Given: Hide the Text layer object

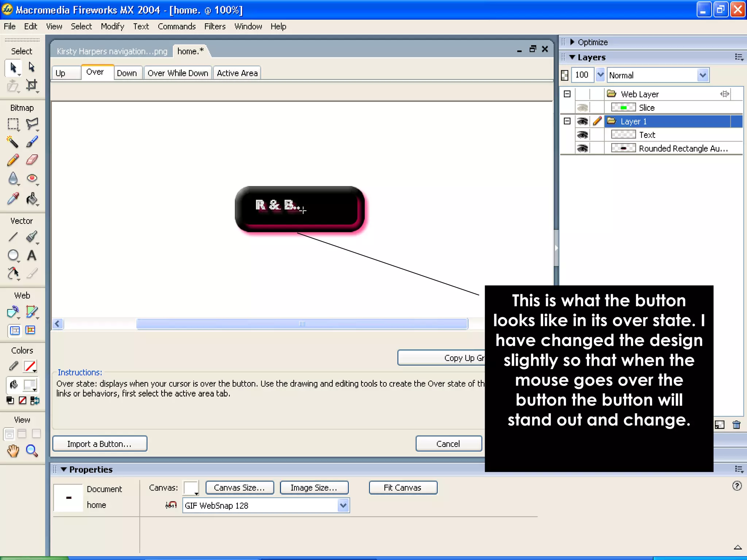Looking at the screenshot, I should point(582,135).
